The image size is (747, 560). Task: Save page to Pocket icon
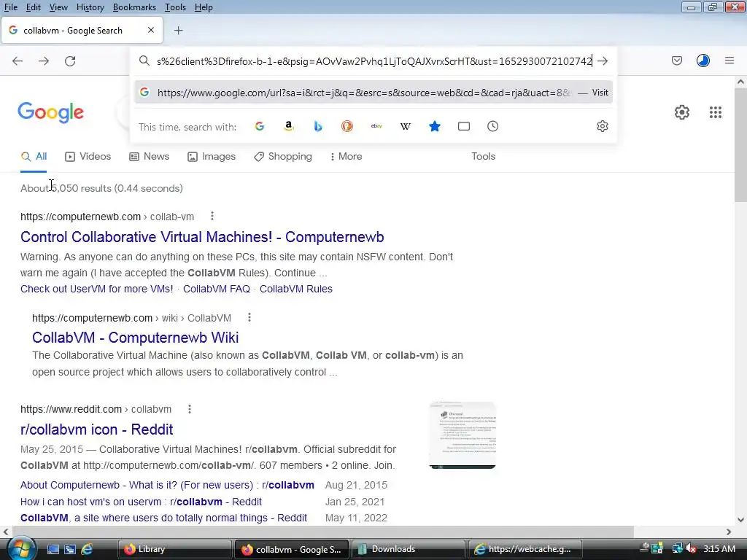[677, 61]
